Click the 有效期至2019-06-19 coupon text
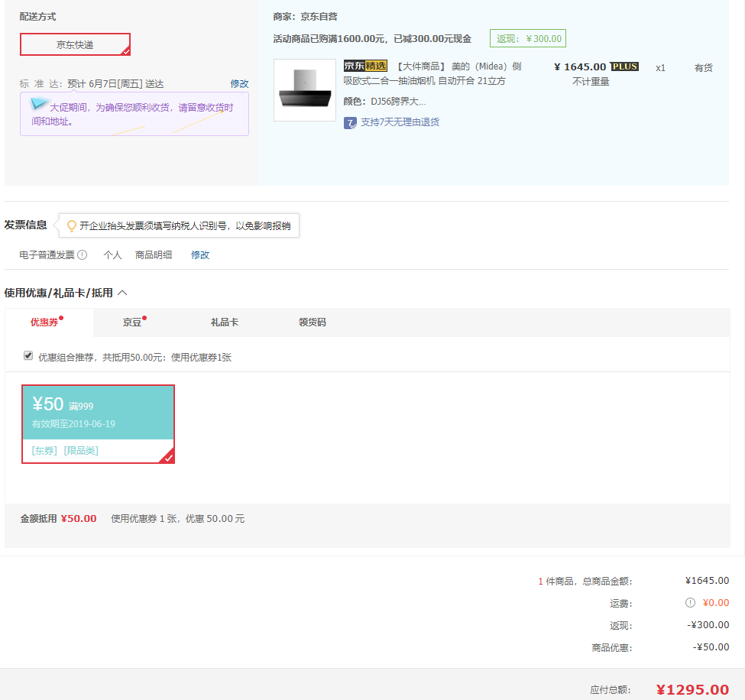 [x=73, y=424]
